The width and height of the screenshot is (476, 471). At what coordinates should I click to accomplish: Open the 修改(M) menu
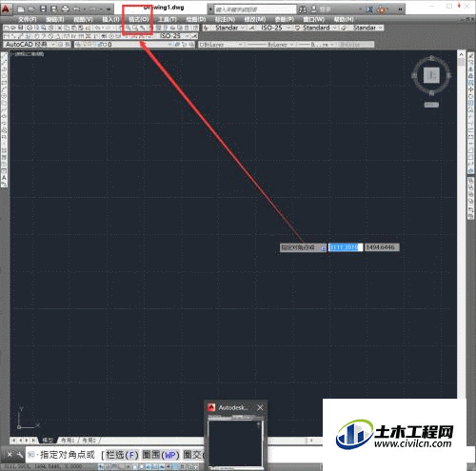(x=255, y=20)
